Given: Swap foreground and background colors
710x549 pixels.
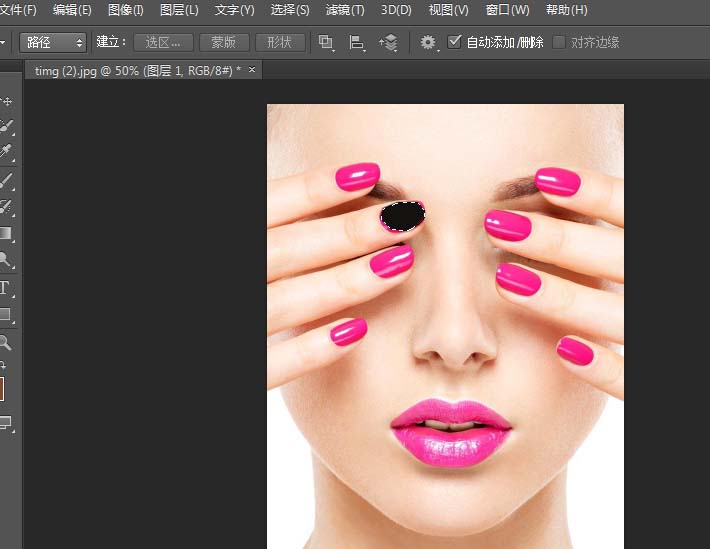Looking at the screenshot, I should coord(4,365).
